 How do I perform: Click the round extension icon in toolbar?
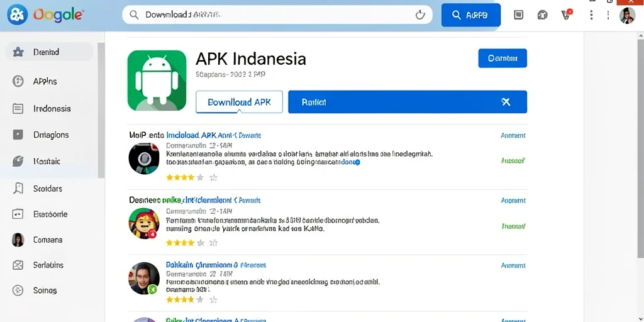tap(542, 15)
